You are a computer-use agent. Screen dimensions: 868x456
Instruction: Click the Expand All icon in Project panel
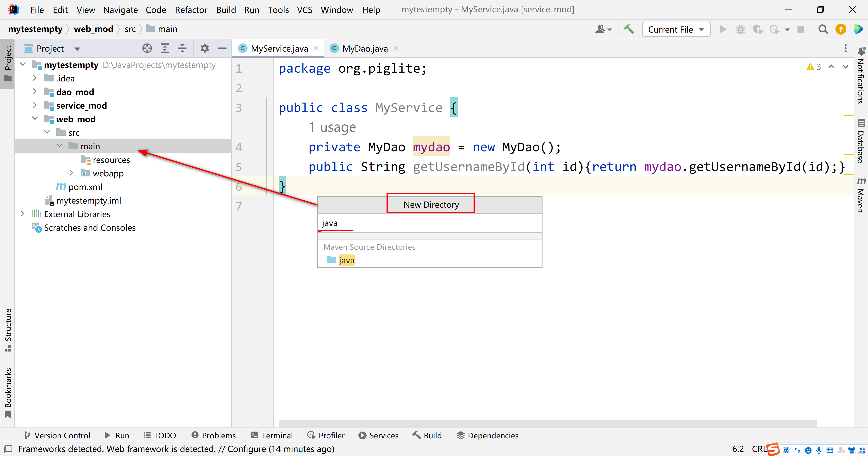click(165, 49)
